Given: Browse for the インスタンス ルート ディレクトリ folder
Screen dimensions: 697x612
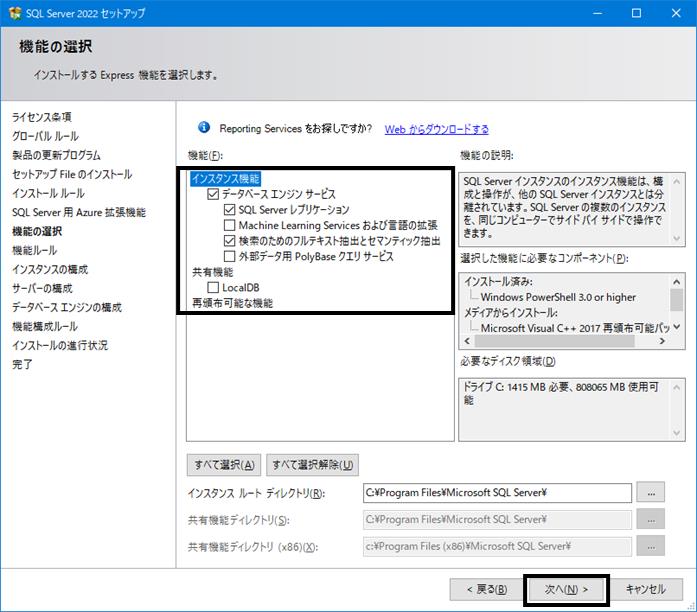Looking at the screenshot, I should 651,492.
